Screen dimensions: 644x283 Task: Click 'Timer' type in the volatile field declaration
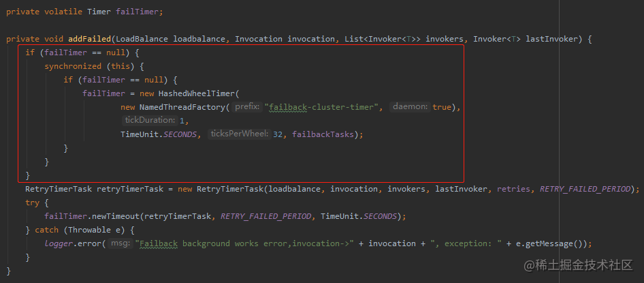point(99,12)
